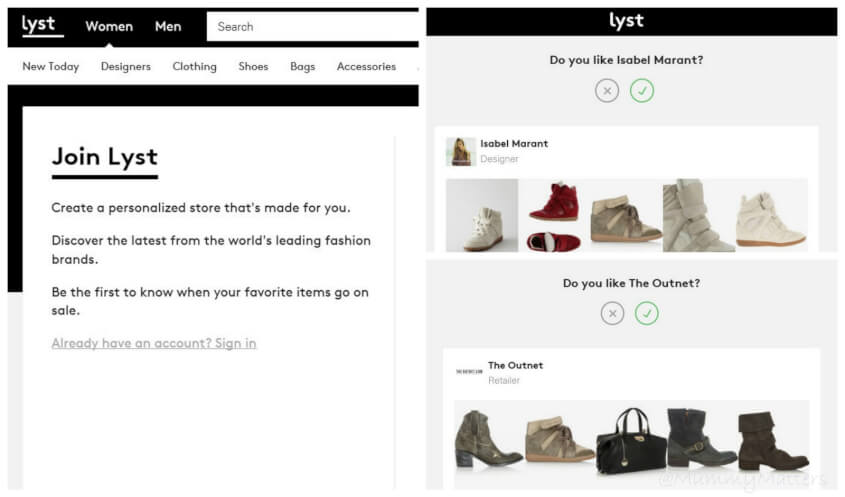Open the Isabel Marant designer avatar
The width and height of the screenshot is (845, 497).
(461, 151)
